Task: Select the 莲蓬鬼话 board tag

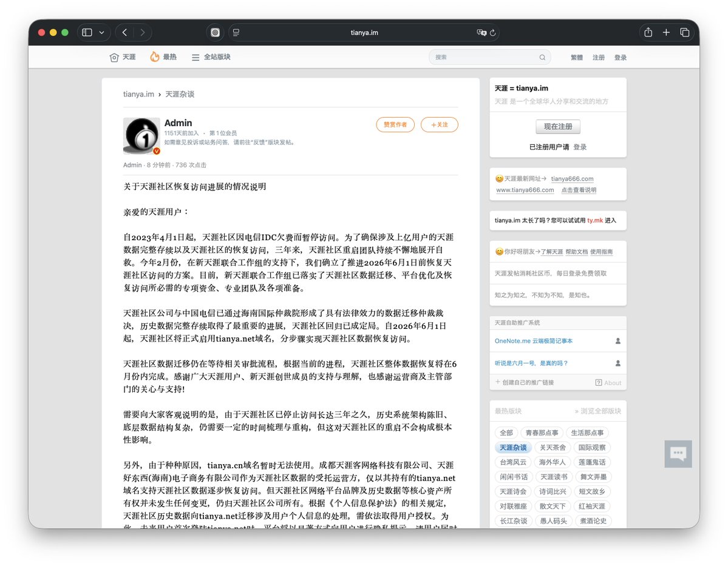Action: [x=592, y=462]
